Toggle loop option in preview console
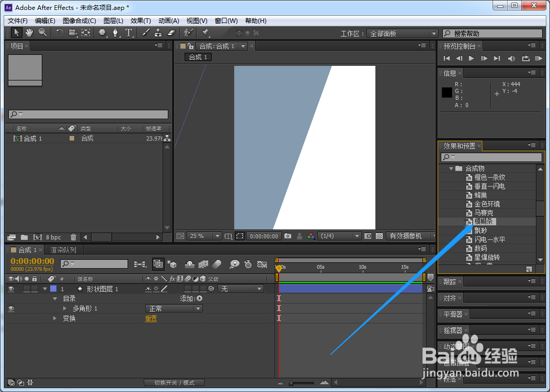The height and width of the screenshot is (392, 550). [x=525, y=58]
